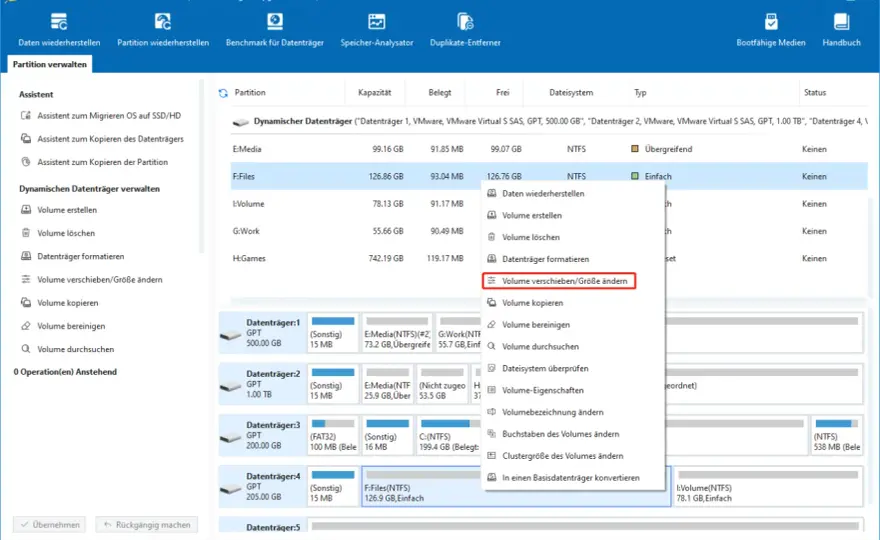This screenshot has height=540, width=880.
Task: Choose Clustergröße des Volumes ändern
Action: point(573,456)
